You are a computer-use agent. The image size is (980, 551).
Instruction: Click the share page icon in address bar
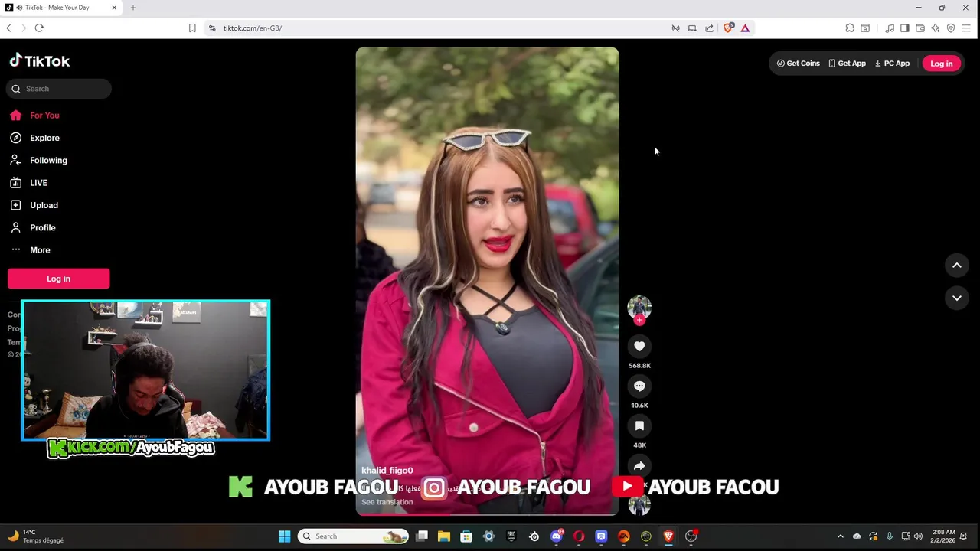tap(709, 28)
